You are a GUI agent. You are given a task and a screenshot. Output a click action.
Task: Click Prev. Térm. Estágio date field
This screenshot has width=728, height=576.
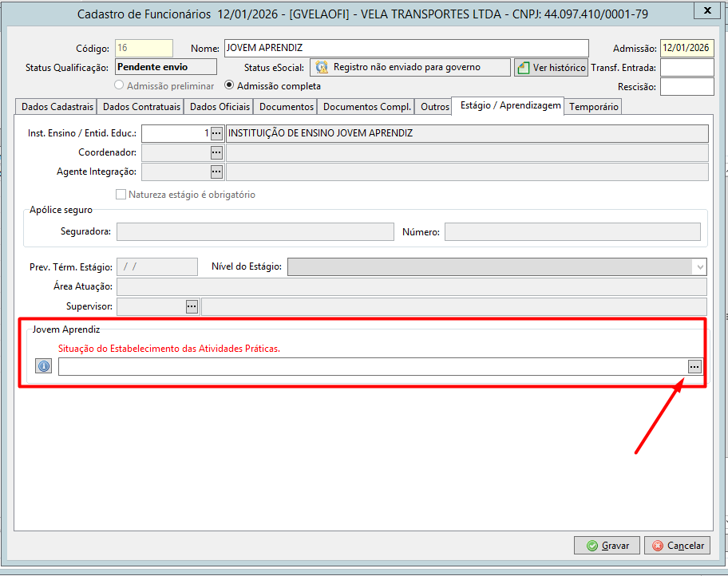point(157,267)
